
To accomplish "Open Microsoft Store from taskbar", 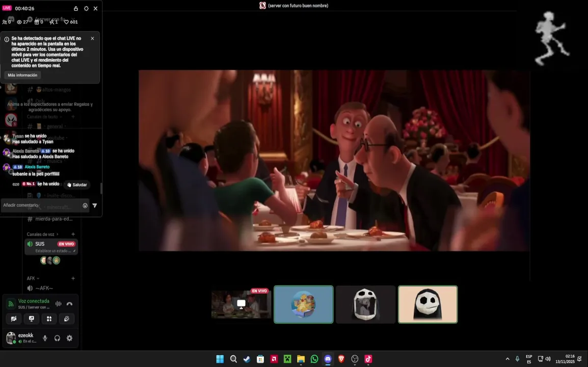I will tap(260, 359).
